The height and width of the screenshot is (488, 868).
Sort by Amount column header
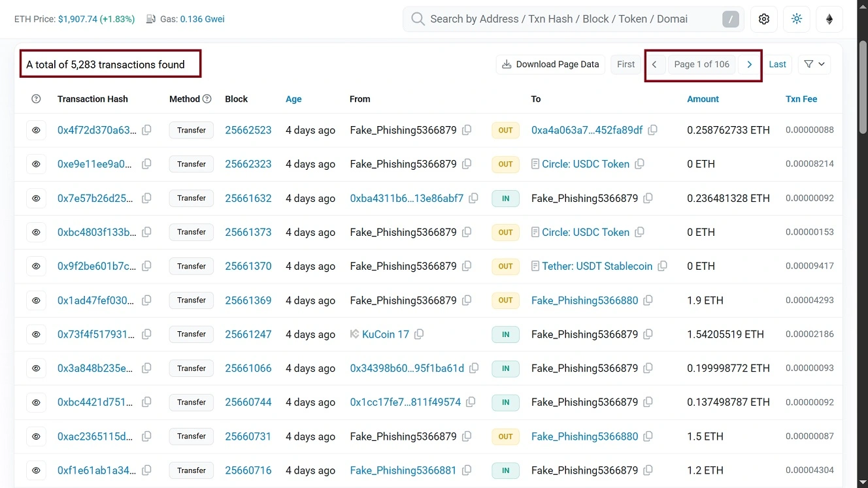pos(703,99)
